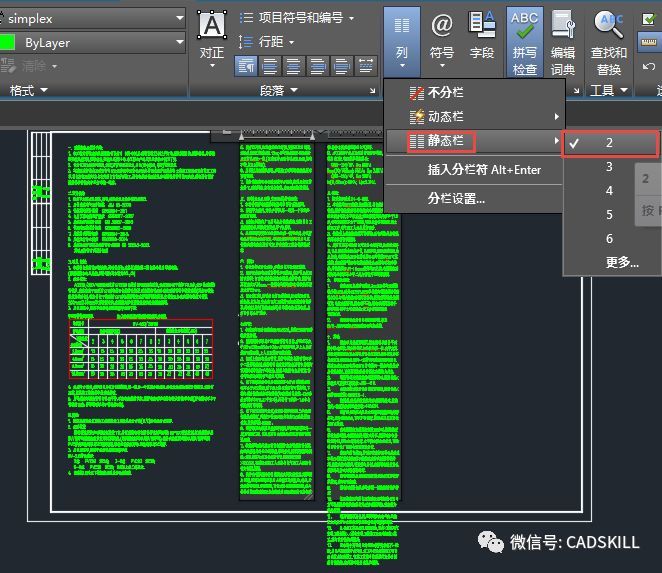Choose 3 static columns

click(609, 167)
